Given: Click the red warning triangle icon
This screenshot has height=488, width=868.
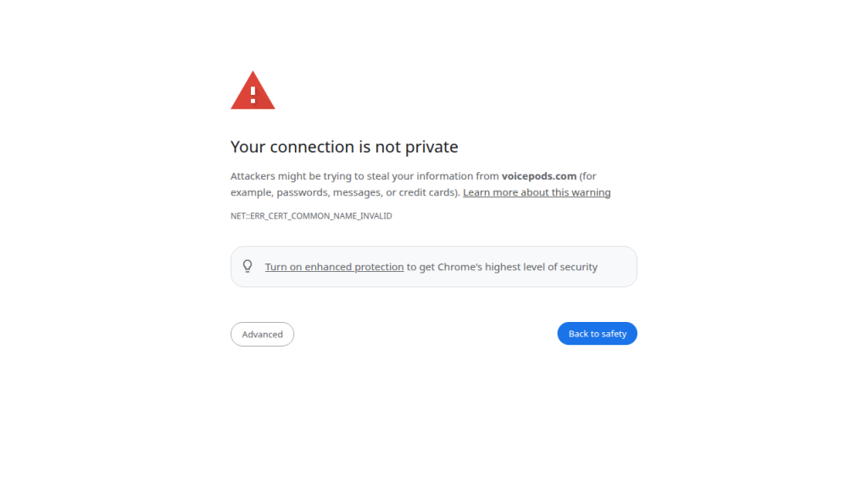Looking at the screenshot, I should [253, 91].
